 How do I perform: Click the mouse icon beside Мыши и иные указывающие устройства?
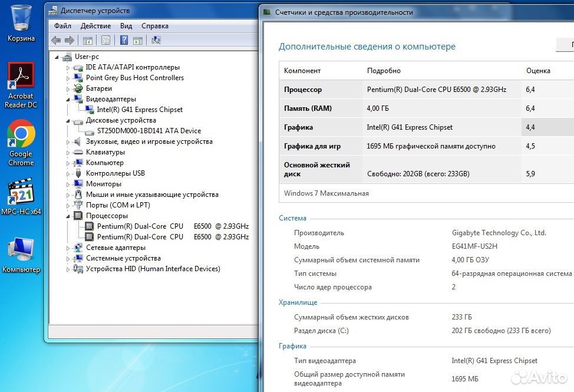click(78, 195)
